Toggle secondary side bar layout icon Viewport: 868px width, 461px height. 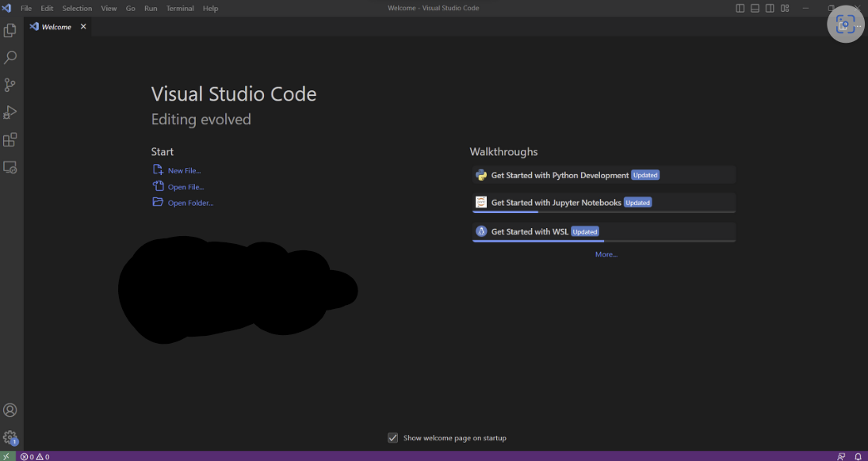point(770,8)
